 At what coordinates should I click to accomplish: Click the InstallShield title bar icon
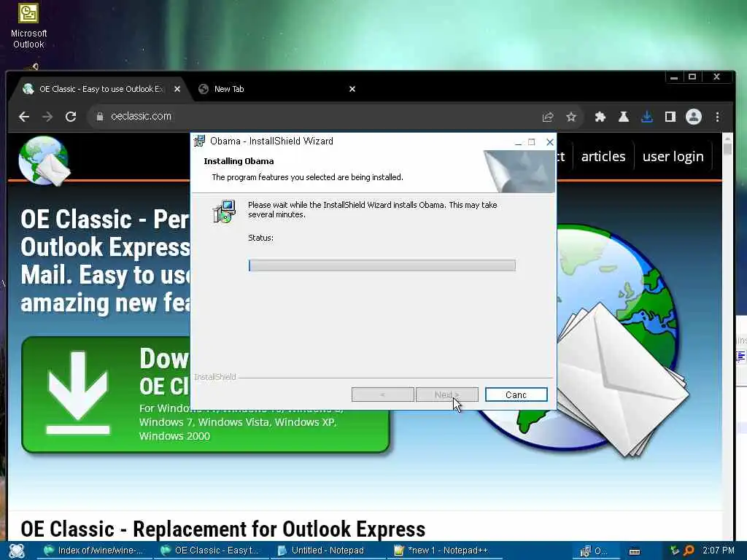tap(200, 141)
